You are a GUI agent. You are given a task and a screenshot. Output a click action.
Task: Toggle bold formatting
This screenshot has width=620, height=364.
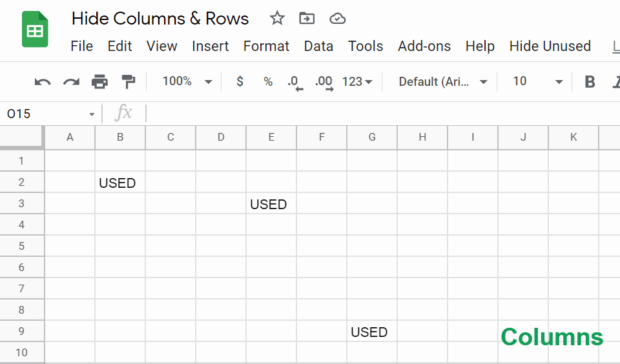coord(590,82)
